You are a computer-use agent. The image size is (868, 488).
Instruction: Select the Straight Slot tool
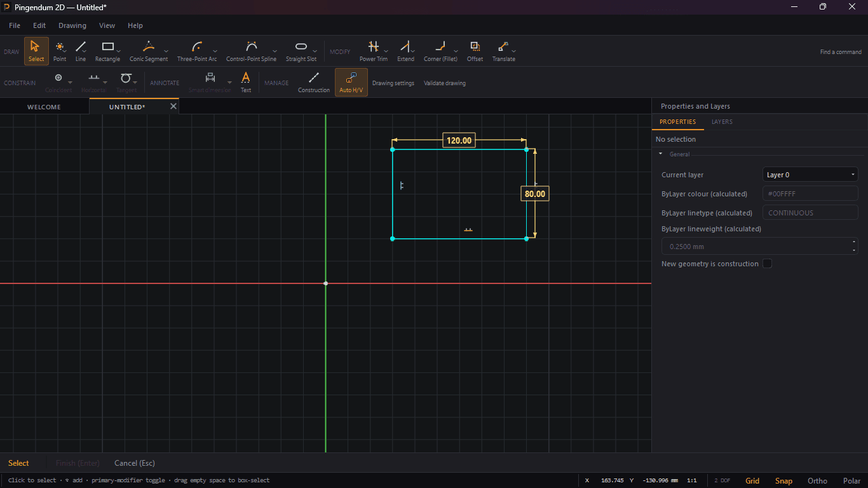(x=301, y=51)
